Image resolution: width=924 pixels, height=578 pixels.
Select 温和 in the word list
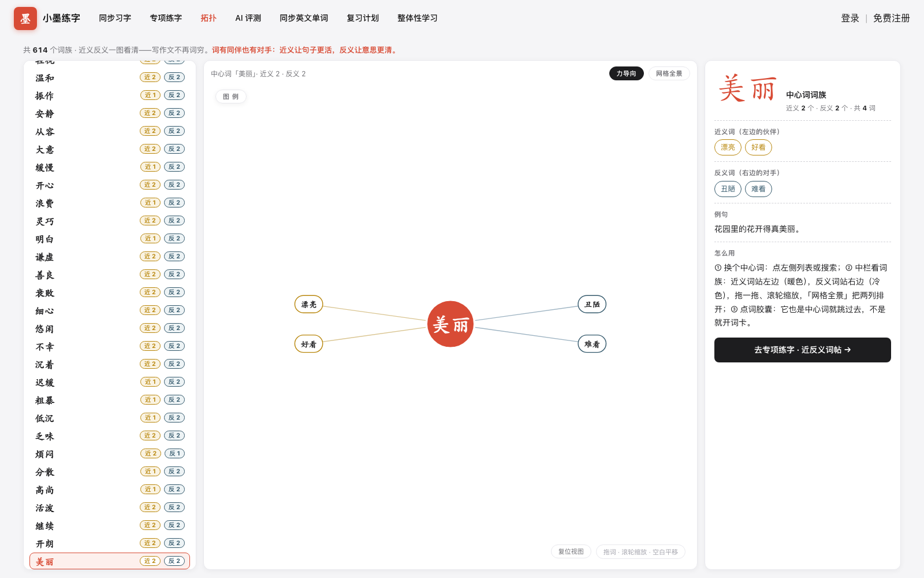click(x=110, y=77)
